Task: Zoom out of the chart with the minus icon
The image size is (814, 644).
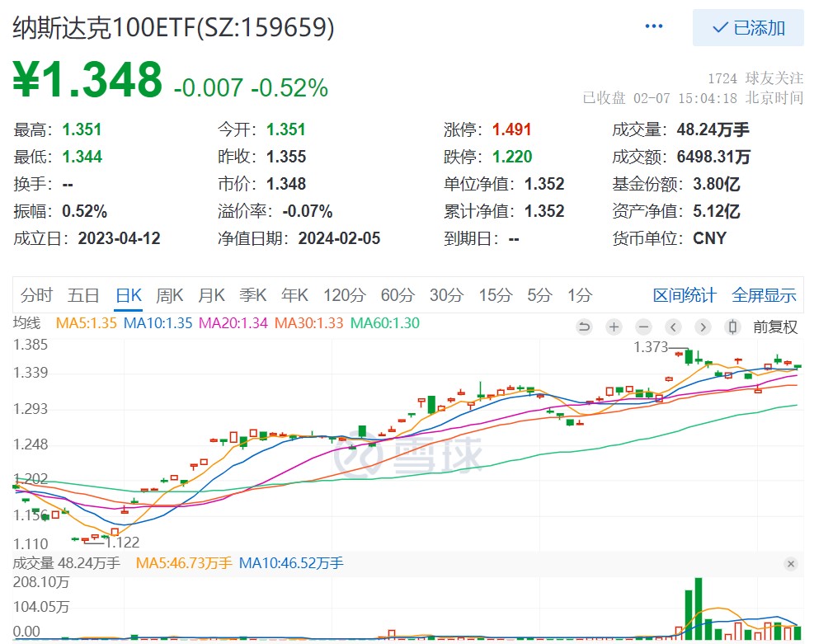Action: click(643, 327)
